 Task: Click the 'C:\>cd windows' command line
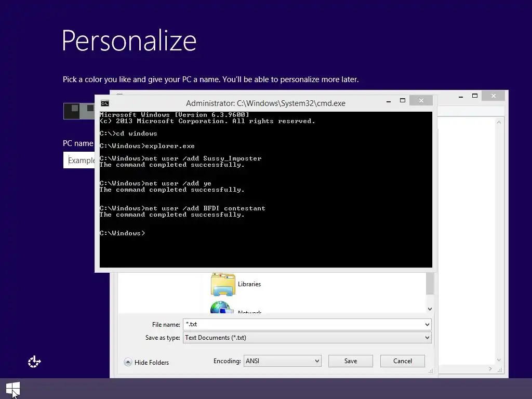point(128,134)
